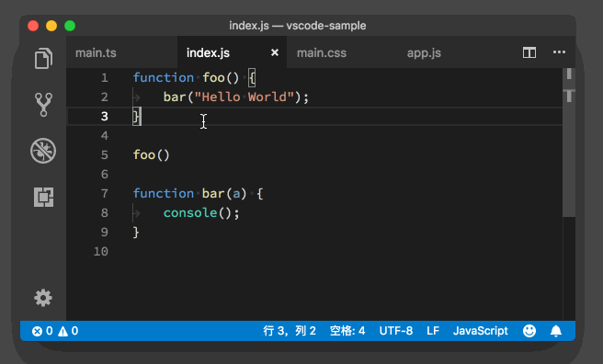Switch to the main.css tab
The image size is (603, 364).
coord(322,52)
